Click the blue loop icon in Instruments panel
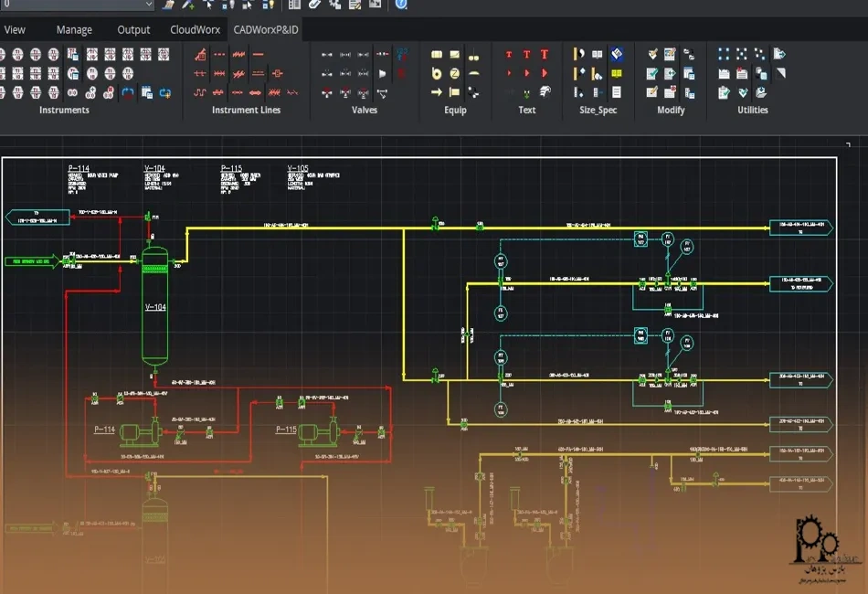Screen dimensions: 868x594 point(128,92)
